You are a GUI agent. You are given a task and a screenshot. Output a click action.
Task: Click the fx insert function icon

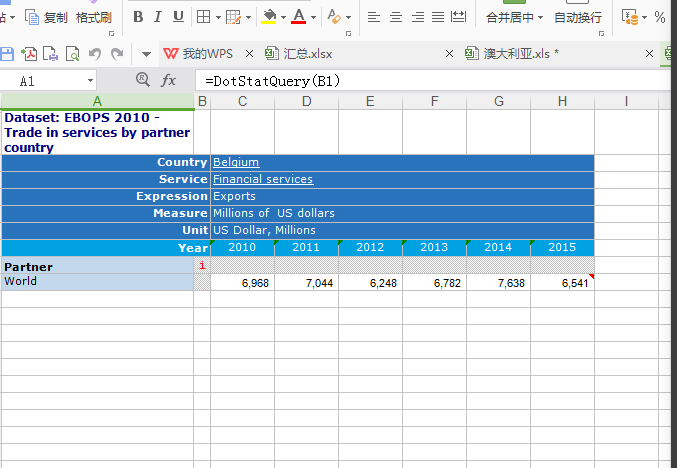pos(169,80)
